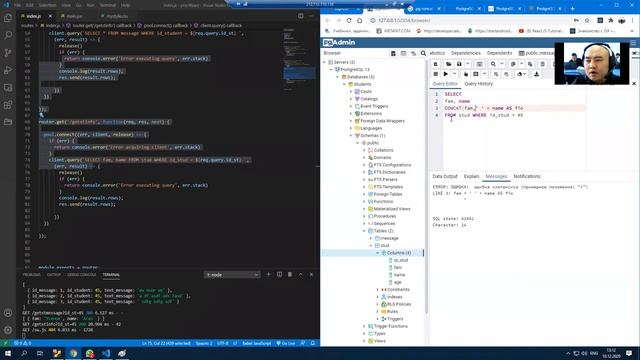Execute query with play button
This screenshot has height=360, width=640.
tap(445, 74)
